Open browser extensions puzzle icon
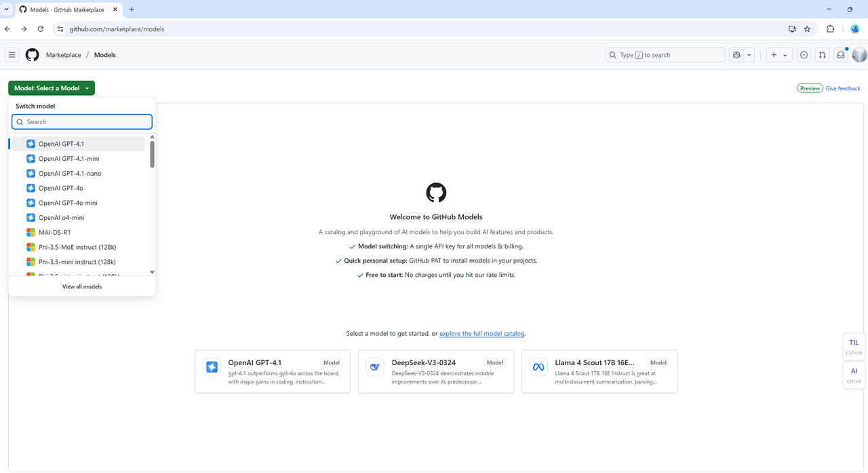 [x=830, y=29]
